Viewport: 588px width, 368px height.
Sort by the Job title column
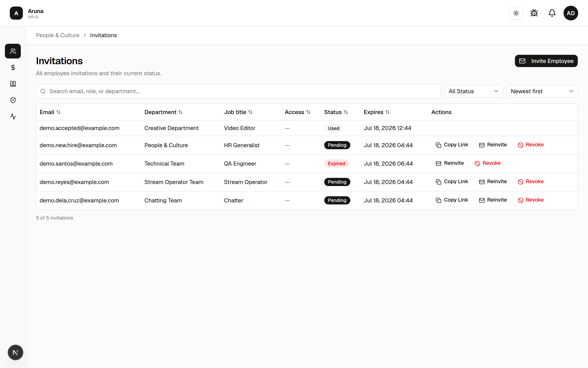(x=238, y=112)
